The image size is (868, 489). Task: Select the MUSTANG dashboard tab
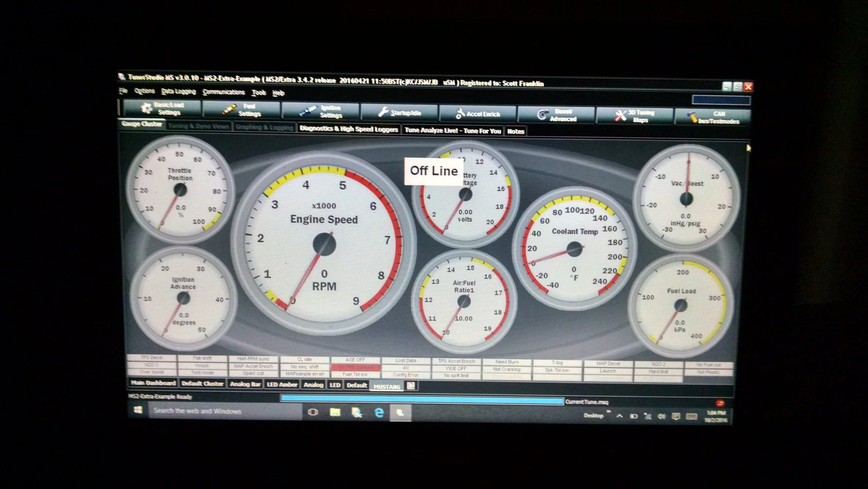point(387,387)
